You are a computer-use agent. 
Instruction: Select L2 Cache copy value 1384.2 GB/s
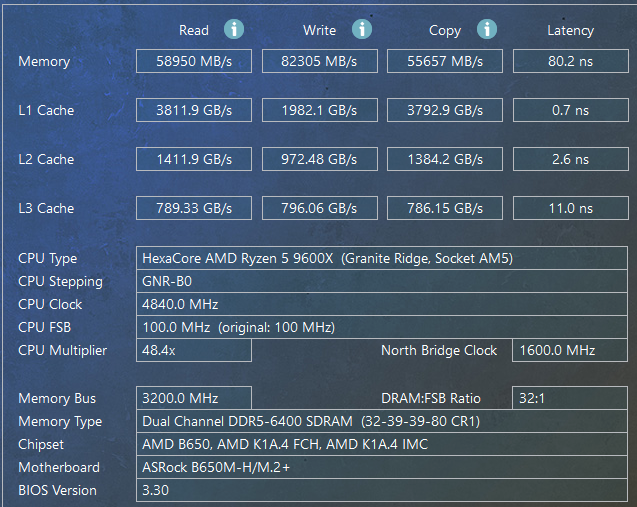[445, 159]
